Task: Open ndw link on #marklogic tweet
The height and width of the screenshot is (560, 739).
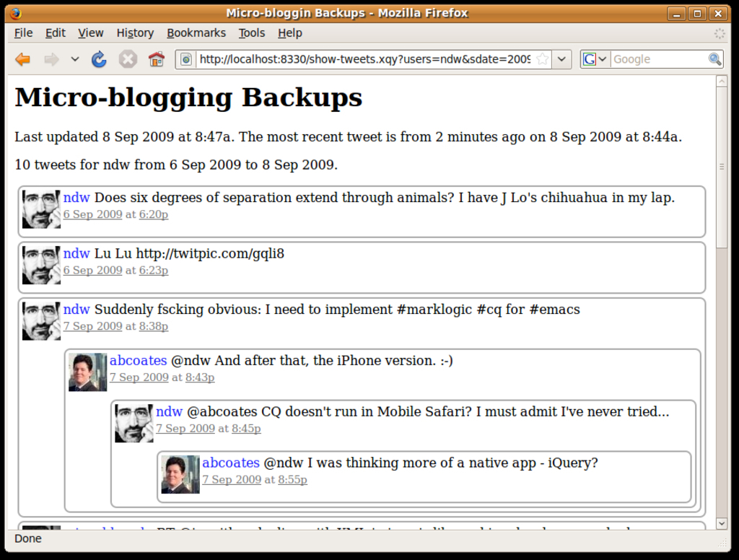Action: [x=76, y=309]
